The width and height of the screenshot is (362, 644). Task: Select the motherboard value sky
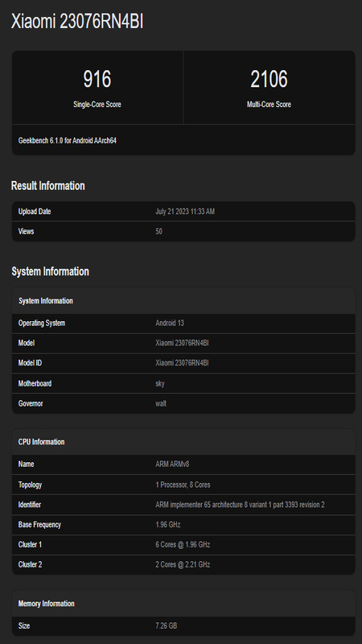[160, 383]
